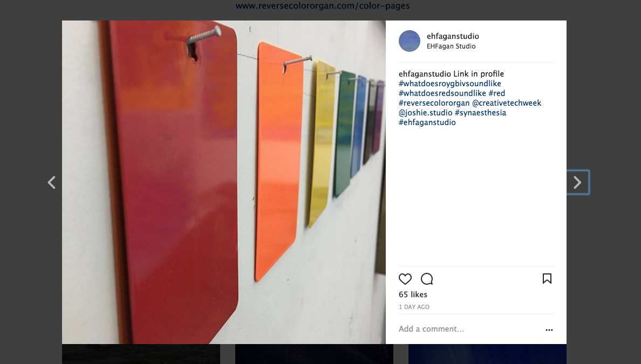This screenshot has height=364, width=641.
Task: Open the #red hashtag
Action: pos(497,93)
